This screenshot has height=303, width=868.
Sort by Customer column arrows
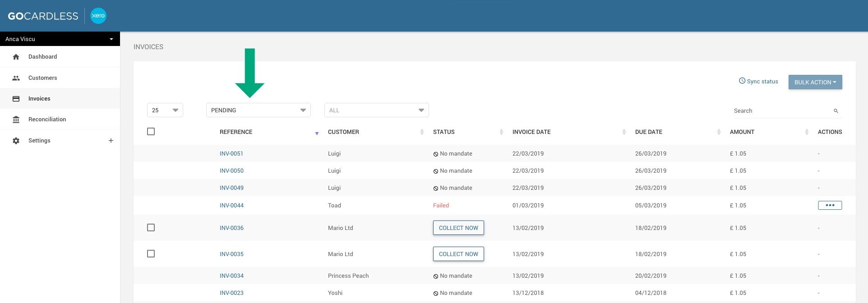(422, 132)
